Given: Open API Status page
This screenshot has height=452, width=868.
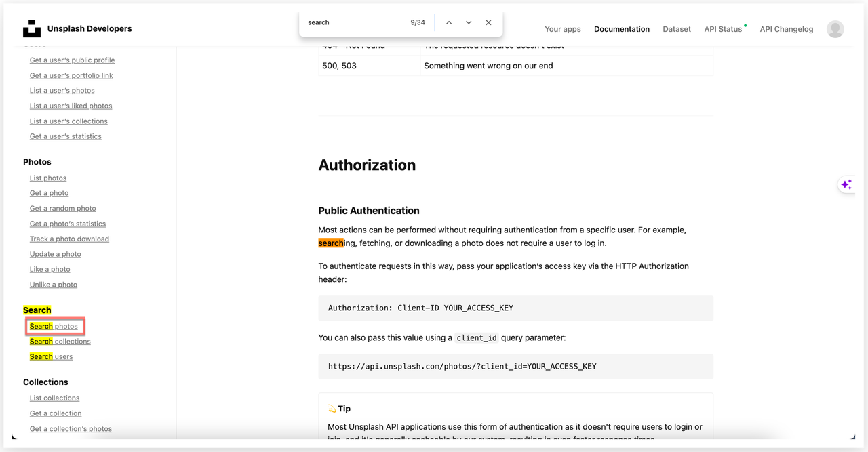Looking at the screenshot, I should click(724, 29).
